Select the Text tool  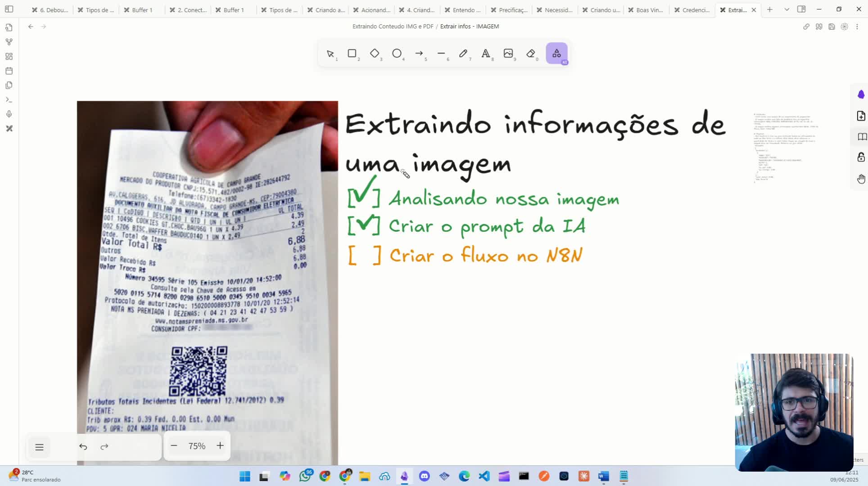coord(486,54)
